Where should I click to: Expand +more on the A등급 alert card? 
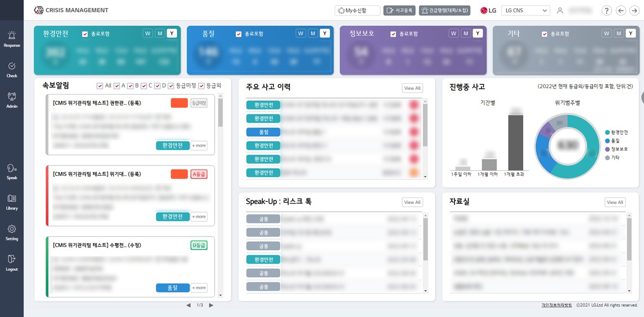pos(199,217)
